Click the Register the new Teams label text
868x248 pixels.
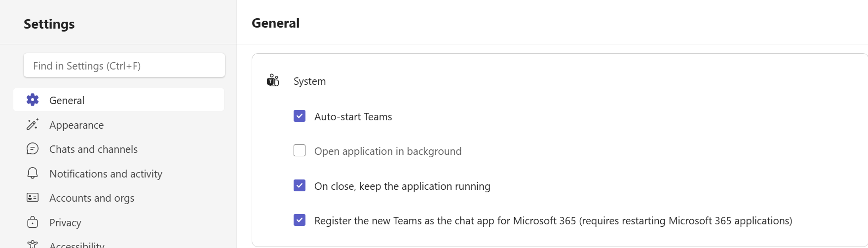click(553, 221)
